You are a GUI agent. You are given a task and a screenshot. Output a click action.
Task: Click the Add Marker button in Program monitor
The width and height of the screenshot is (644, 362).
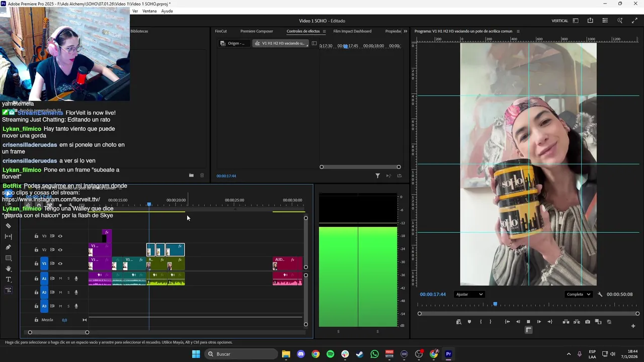469,322
